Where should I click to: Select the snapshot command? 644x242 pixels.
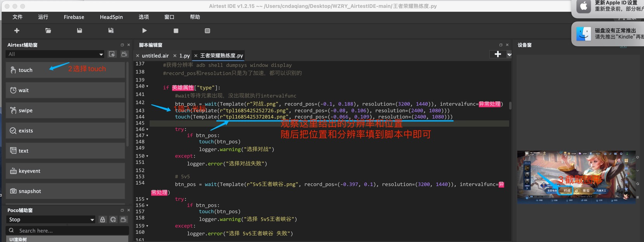pos(65,191)
